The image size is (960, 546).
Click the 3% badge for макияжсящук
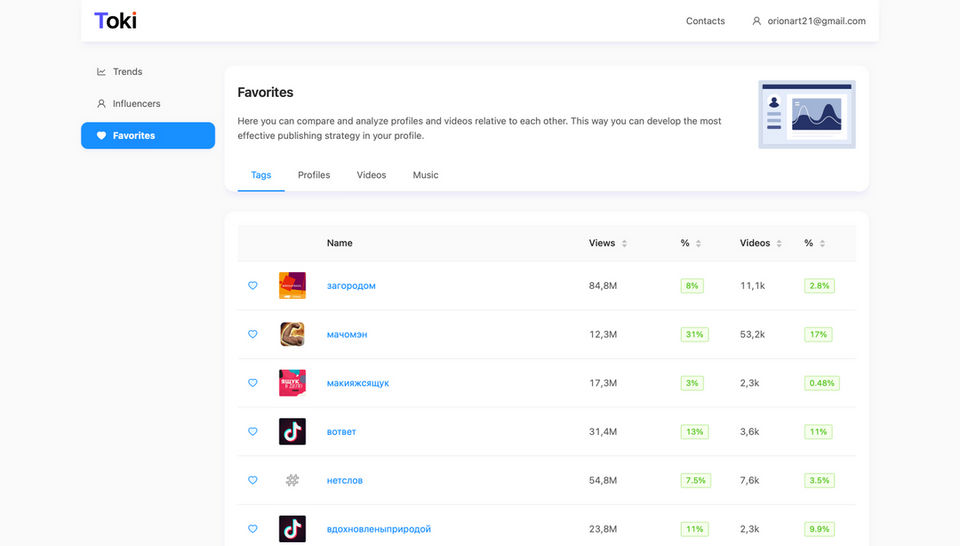692,383
